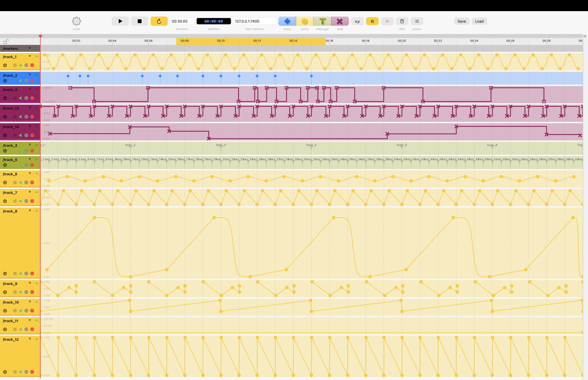Click /track_2 round compass icon
Screen dimensions: 588x380
[x=5, y=81]
